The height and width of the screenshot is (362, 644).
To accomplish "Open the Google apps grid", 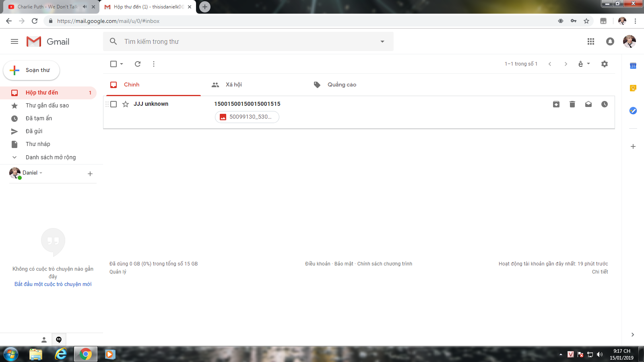I will (591, 41).
